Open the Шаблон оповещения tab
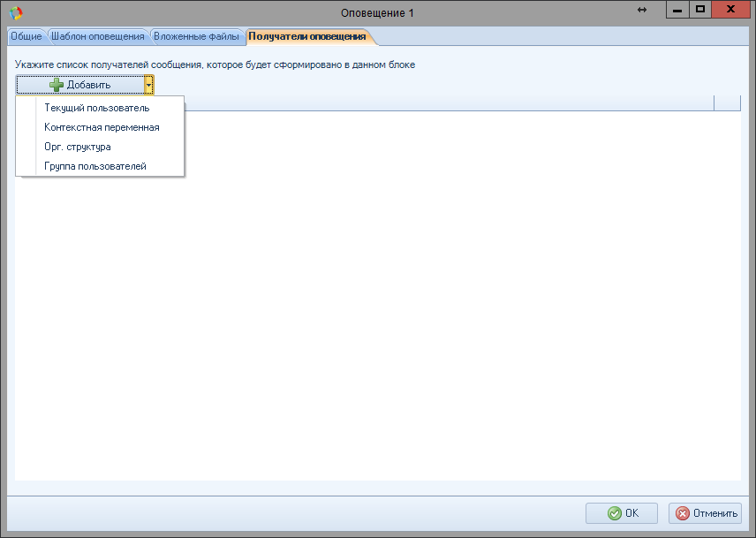Screen dimensions: 756x538 point(97,37)
